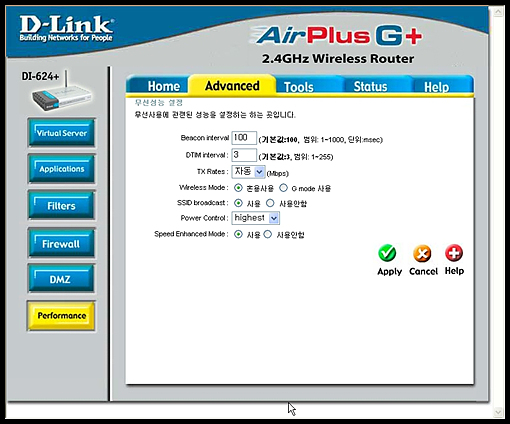Go to the Help tab
The width and height of the screenshot is (510, 424).
(x=436, y=87)
